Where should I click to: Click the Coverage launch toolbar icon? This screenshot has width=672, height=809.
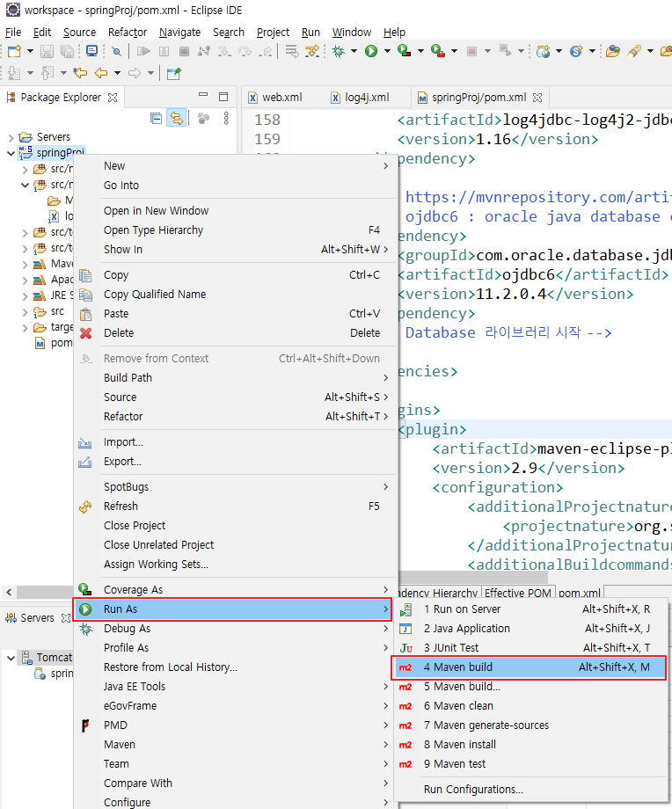pyautogui.click(x=404, y=51)
